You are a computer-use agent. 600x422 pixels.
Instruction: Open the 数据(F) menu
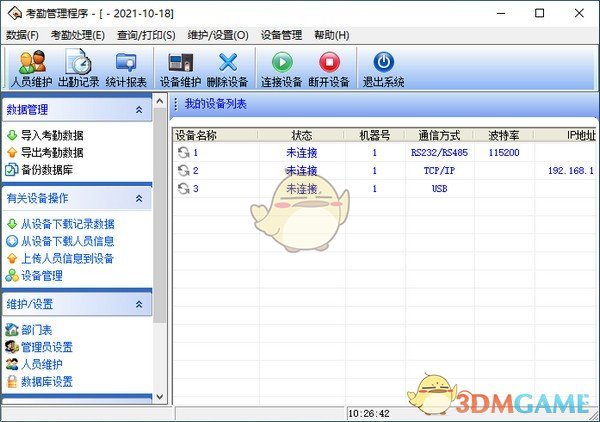(22, 35)
